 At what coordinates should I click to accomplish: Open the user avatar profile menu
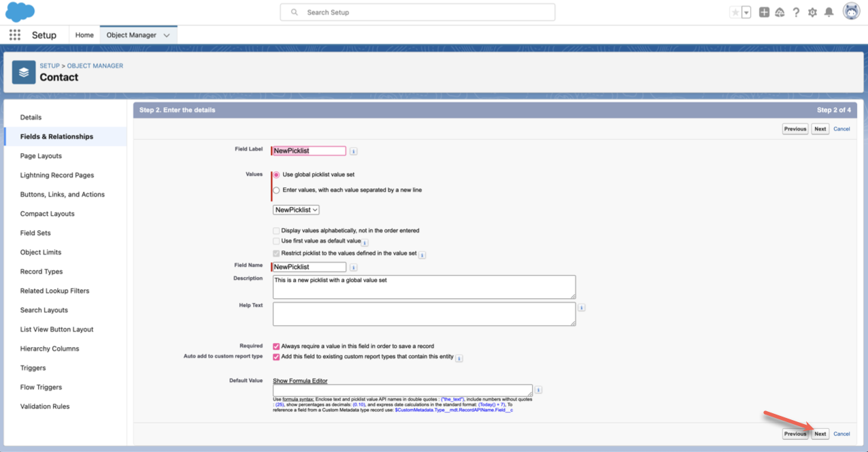tap(851, 12)
